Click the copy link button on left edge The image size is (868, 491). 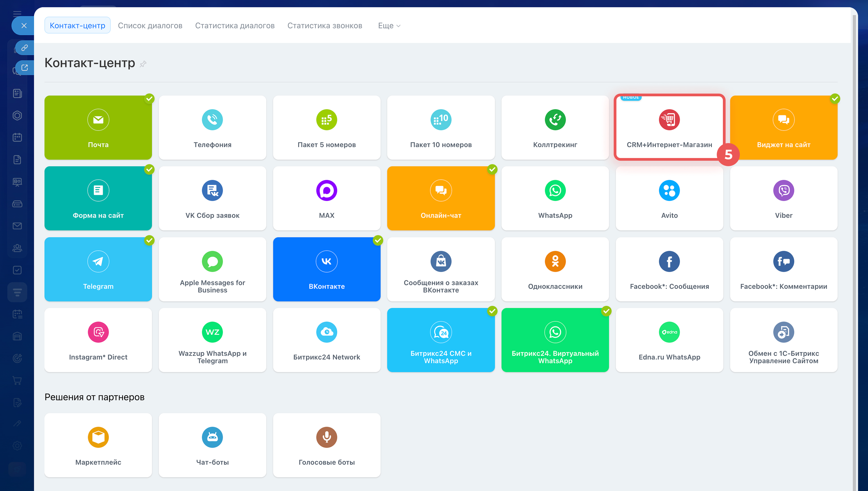click(25, 48)
